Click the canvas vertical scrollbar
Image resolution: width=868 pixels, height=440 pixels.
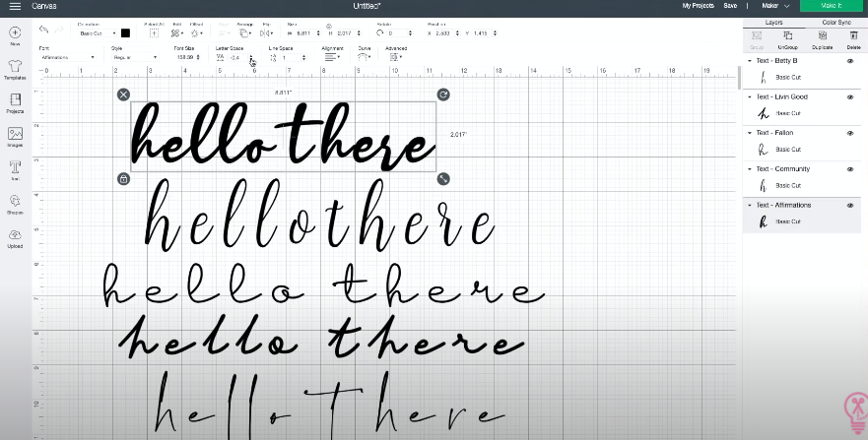point(739,78)
